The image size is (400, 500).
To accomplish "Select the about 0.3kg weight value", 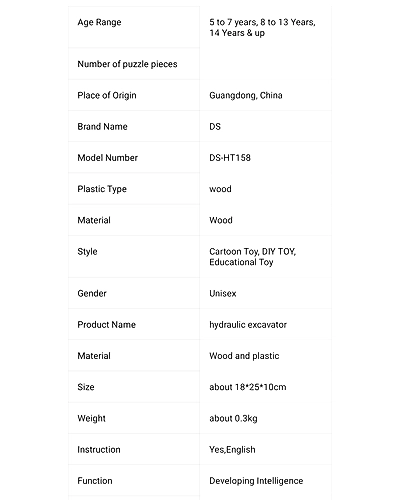I will [233, 418].
